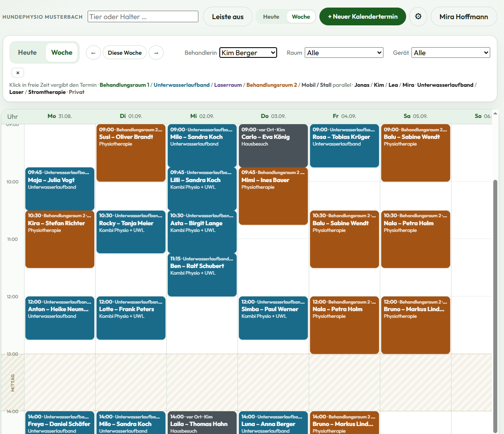Open appointment 'Asta – Birgit Lange'
504x434 pixels.
(x=202, y=232)
